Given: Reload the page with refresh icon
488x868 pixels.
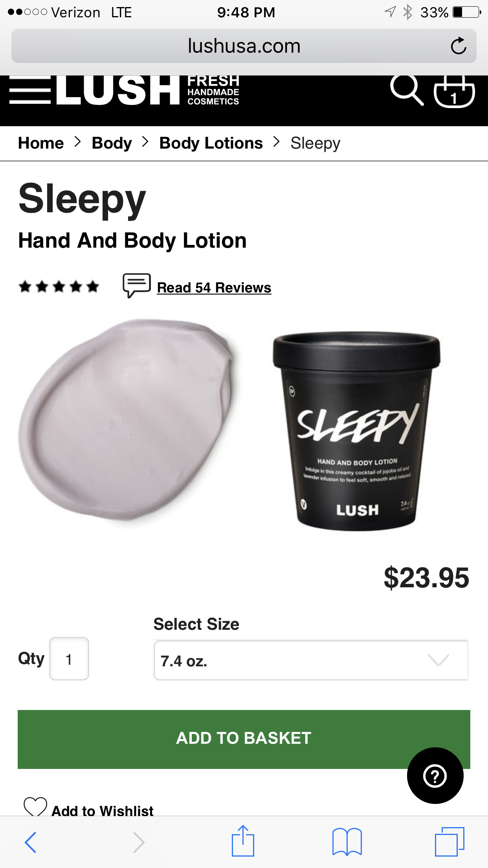Looking at the screenshot, I should click(x=458, y=46).
